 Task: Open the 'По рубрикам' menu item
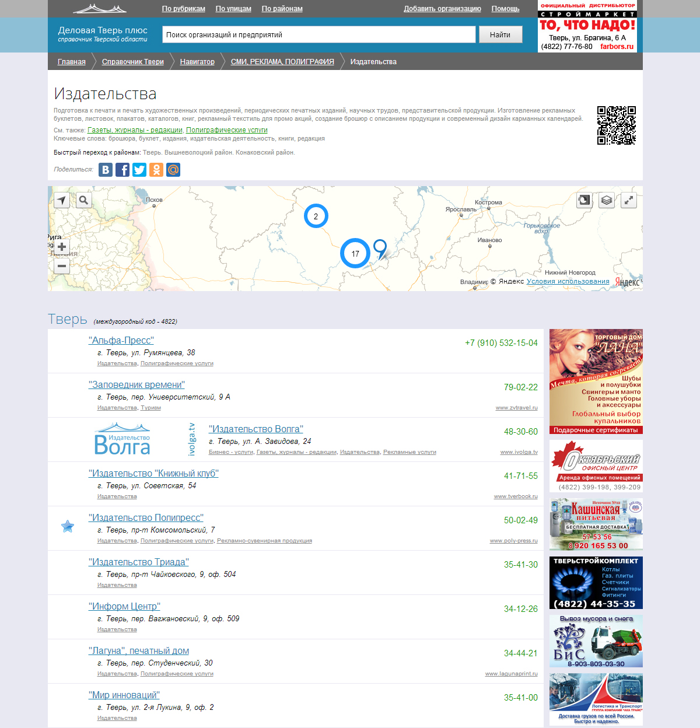[184, 9]
